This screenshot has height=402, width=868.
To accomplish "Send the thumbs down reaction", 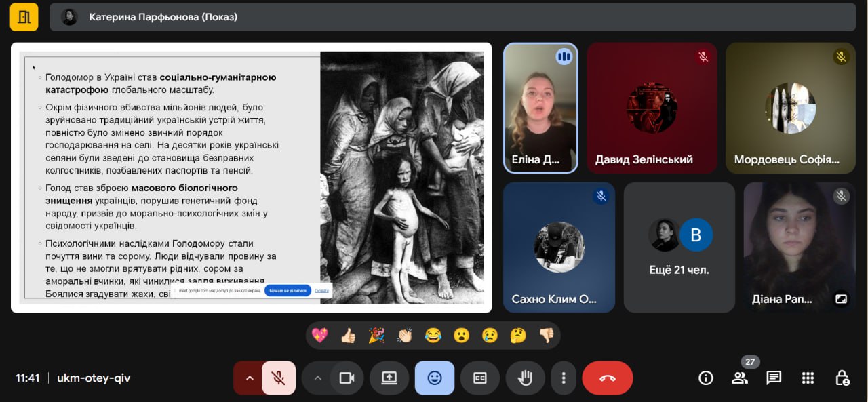I will 547,336.
